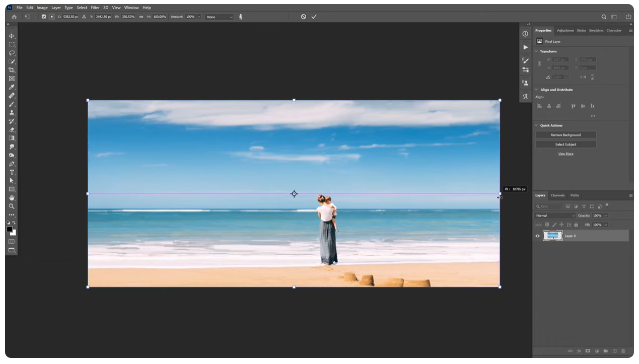Screen dimensions: 639x364
Task: Toggle the reference point checkbox
Action: coord(44,17)
